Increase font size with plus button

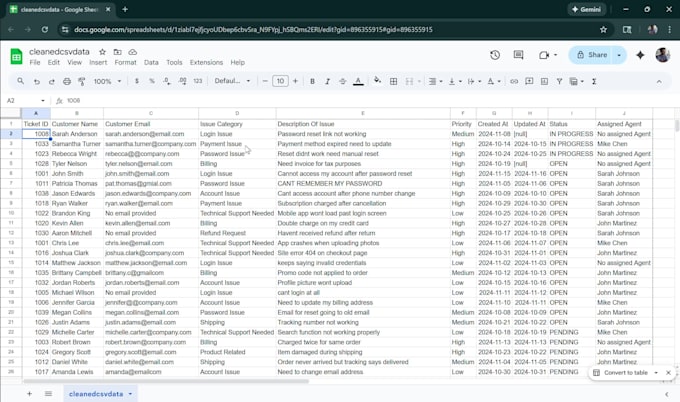tap(295, 81)
